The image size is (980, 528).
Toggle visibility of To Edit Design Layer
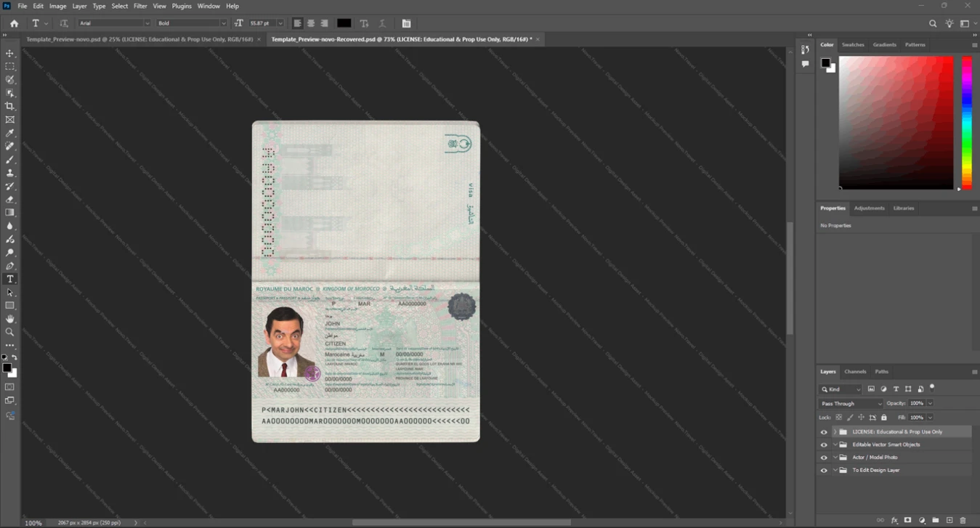coord(824,471)
